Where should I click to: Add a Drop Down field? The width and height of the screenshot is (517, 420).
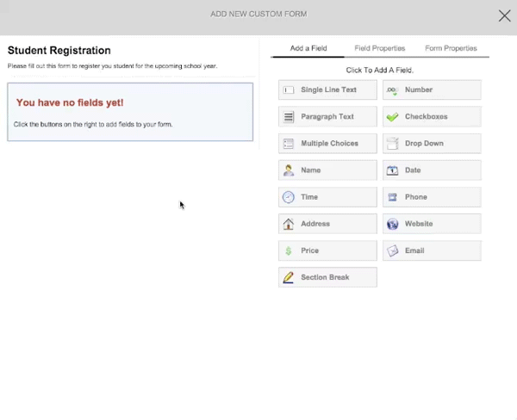432,144
